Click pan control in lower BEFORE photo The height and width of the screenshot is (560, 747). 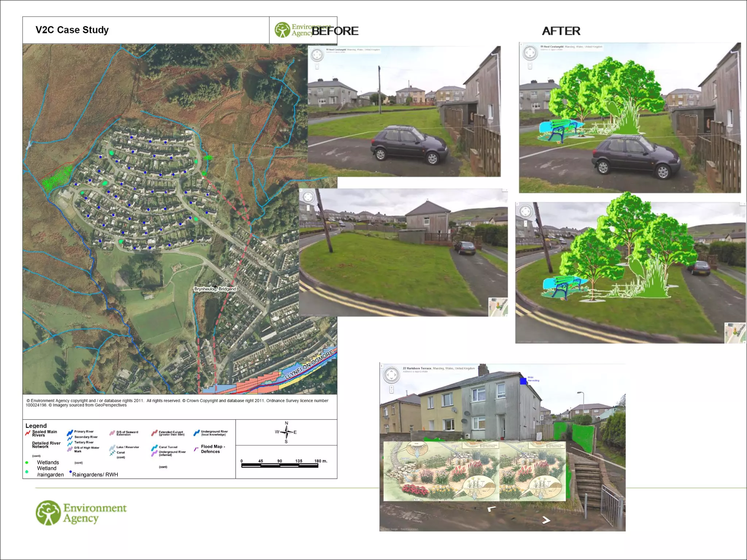tap(308, 197)
